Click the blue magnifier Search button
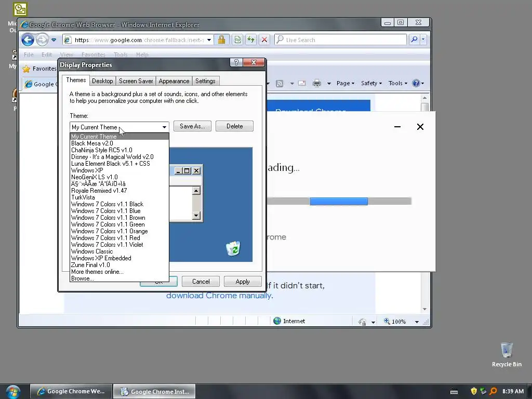 tap(414, 39)
